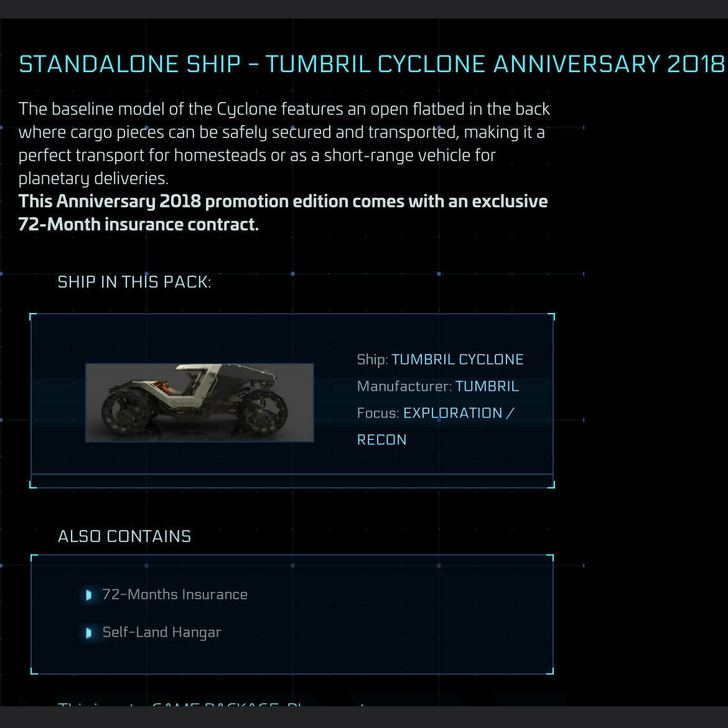
Task: Click the baseline model description paragraph
Action: tap(284, 144)
